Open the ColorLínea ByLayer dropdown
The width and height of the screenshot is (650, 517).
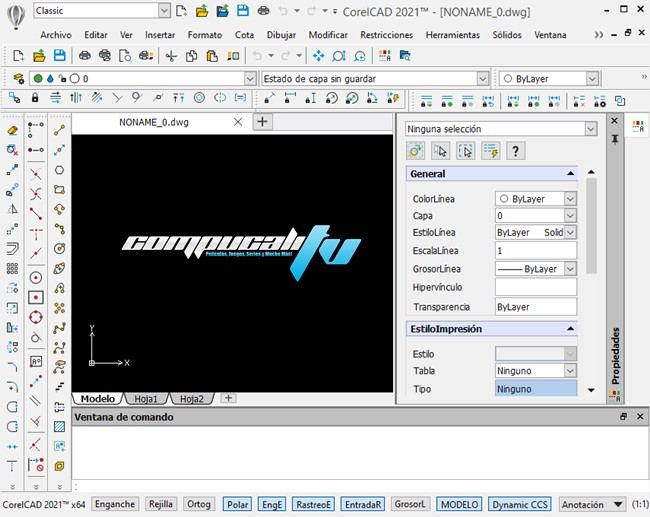570,199
